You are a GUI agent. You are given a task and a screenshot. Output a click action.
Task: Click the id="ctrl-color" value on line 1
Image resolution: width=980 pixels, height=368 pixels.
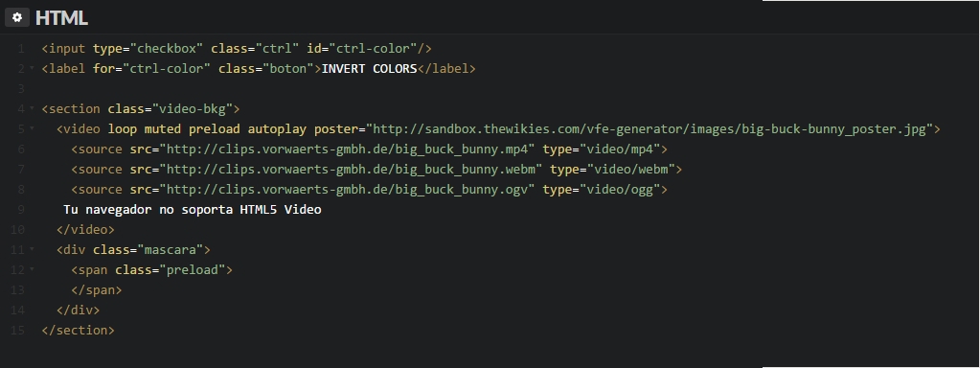tap(373, 49)
